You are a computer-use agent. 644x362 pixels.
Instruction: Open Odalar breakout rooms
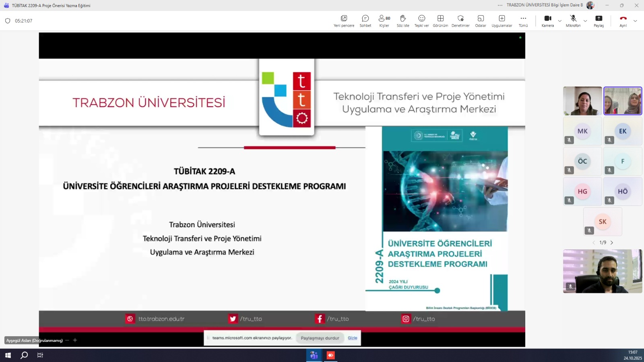pos(481,21)
